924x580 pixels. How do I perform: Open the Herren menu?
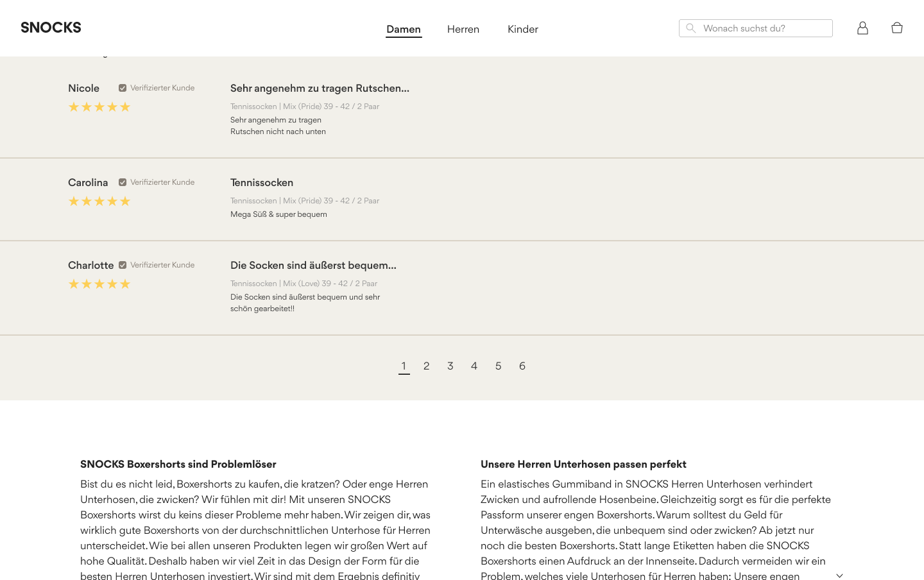click(x=463, y=29)
